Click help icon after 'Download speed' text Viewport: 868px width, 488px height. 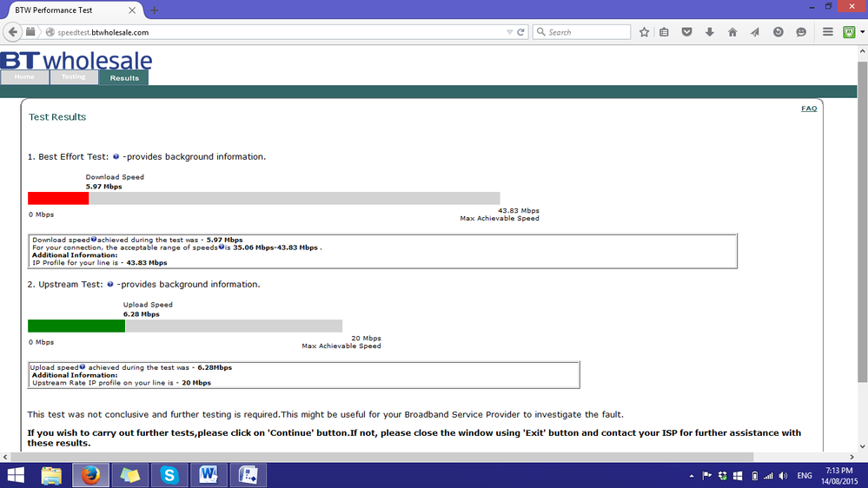(94, 240)
